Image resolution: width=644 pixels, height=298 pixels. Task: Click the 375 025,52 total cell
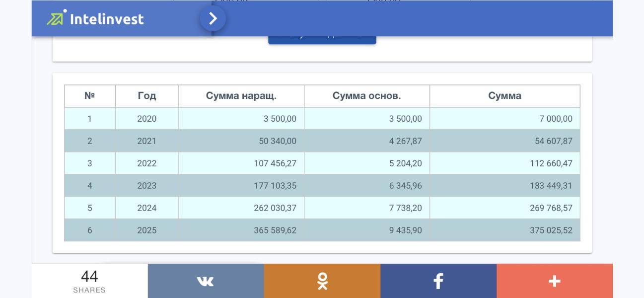(x=551, y=230)
